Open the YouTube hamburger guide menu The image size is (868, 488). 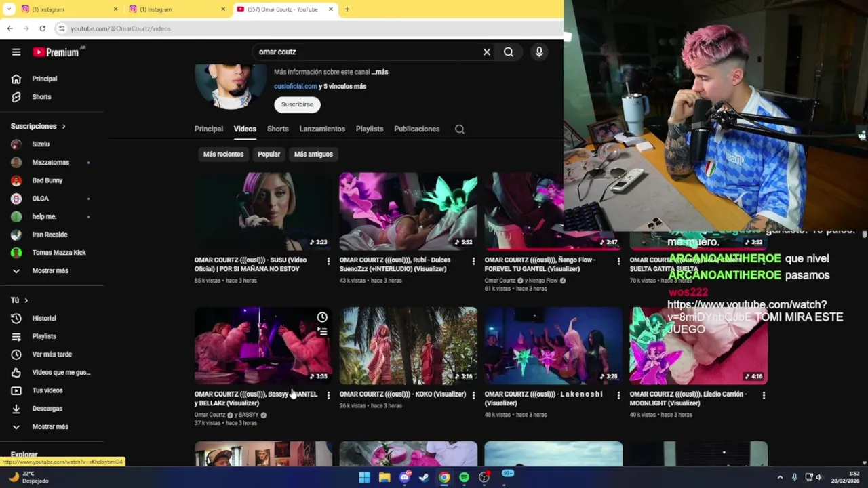click(16, 52)
